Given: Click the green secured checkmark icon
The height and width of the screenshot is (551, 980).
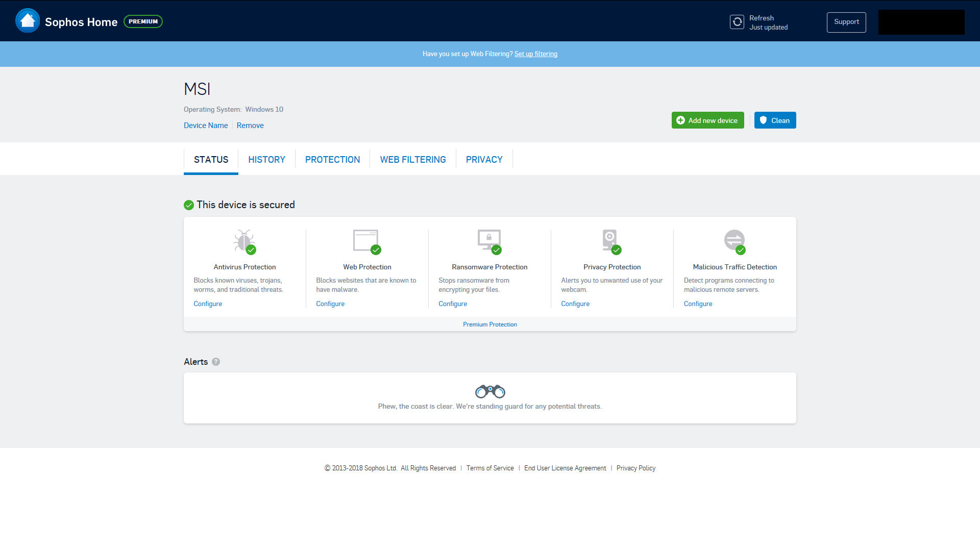Looking at the screenshot, I should coord(189,205).
